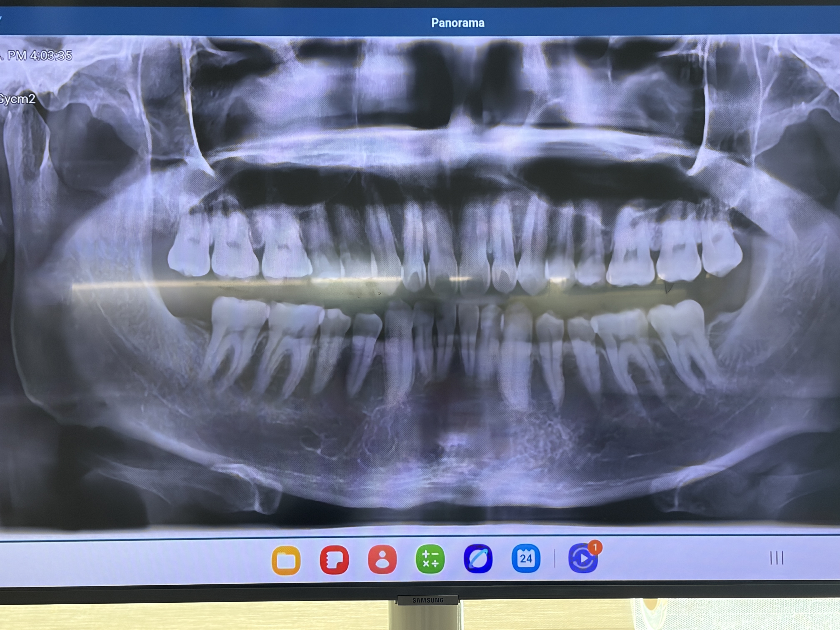Image resolution: width=840 pixels, height=630 pixels.
Task: Open the Calendar app showing 24
Action: pyautogui.click(x=526, y=559)
